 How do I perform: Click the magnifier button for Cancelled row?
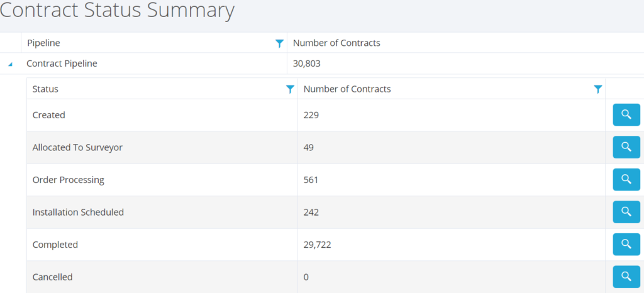click(x=626, y=277)
